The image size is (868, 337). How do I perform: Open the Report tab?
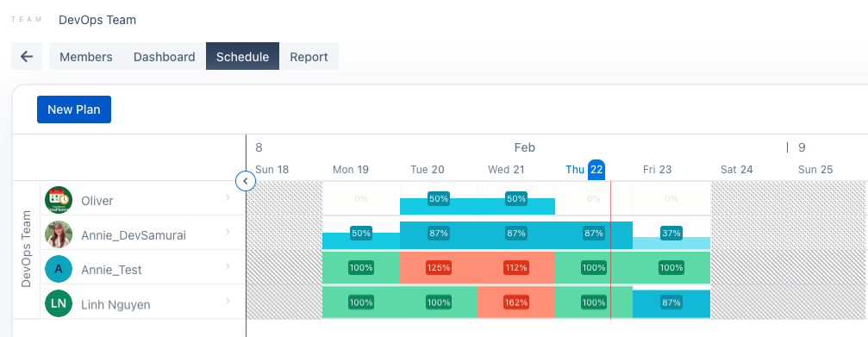(x=309, y=56)
